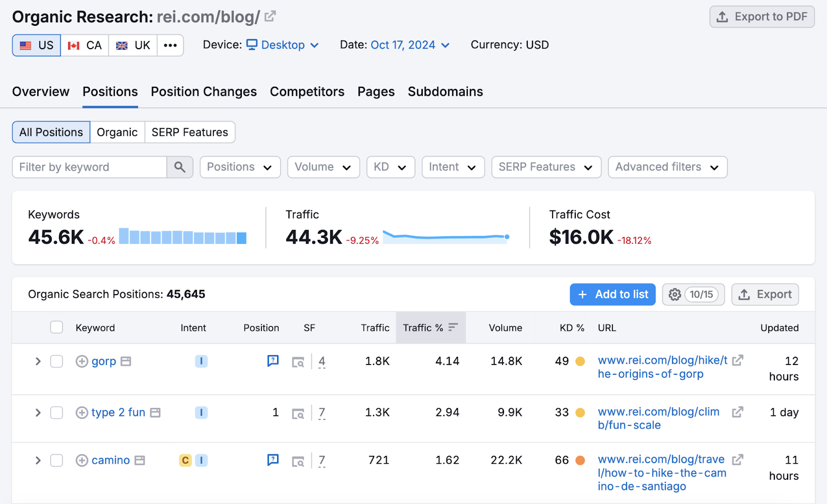Switch to the Competitors tab
Image resolution: width=827 pixels, height=504 pixels.
[307, 91]
